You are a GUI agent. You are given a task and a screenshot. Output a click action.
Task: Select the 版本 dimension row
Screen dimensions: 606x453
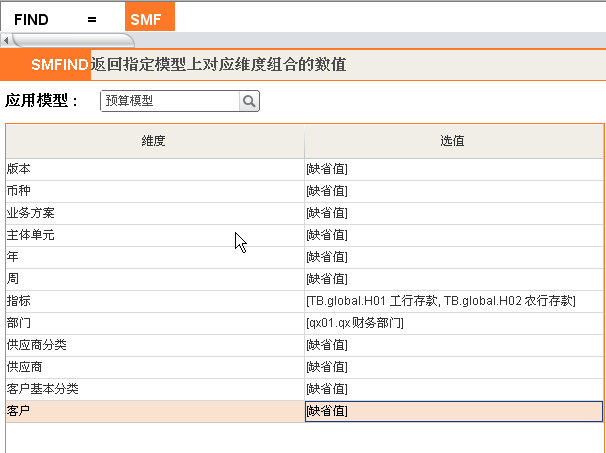(155, 169)
